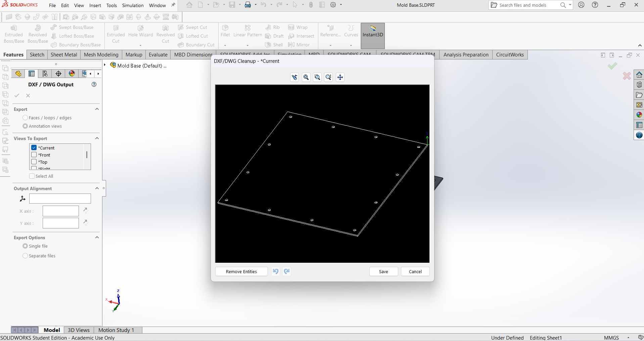Click the Remove Entities button
The width and height of the screenshot is (644, 341).
pyautogui.click(x=241, y=271)
